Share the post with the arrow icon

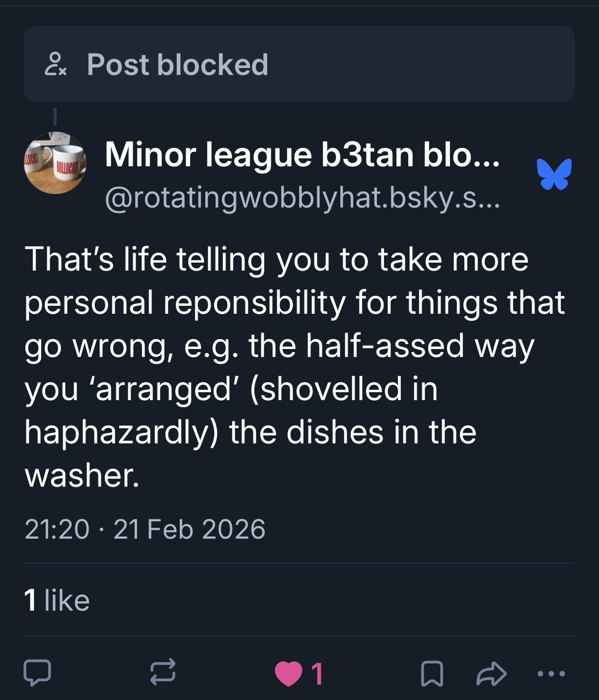491,673
